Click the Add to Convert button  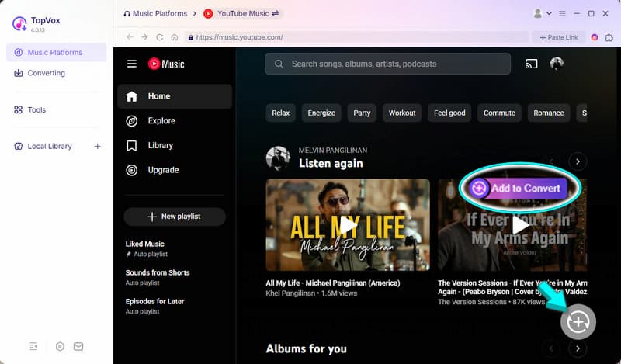(519, 188)
